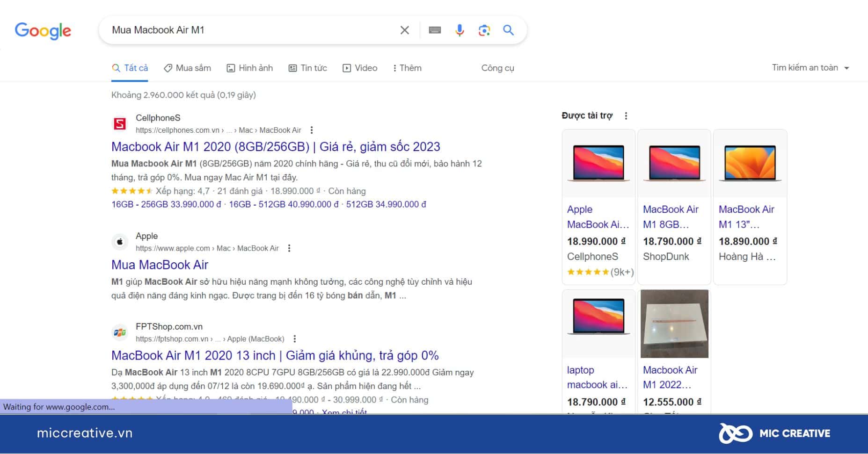Click the laptop macbook ai… product image

click(598, 324)
